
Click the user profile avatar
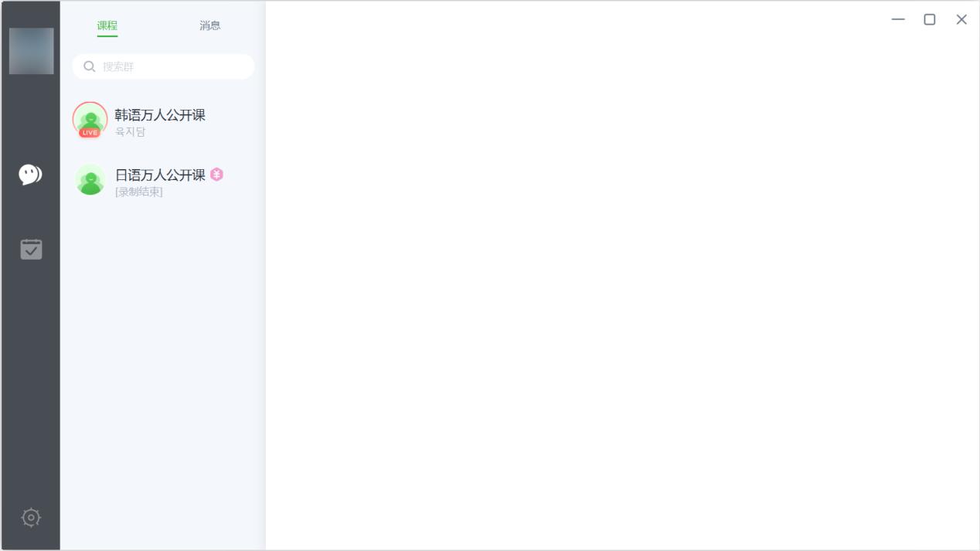[31, 51]
